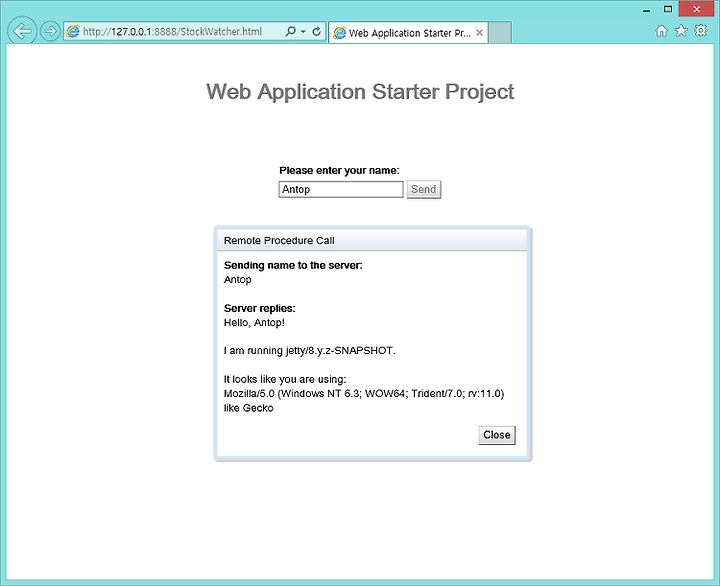Close the Web Application Starter Project tab
Viewport: 720px width, 586px height.
(x=479, y=33)
